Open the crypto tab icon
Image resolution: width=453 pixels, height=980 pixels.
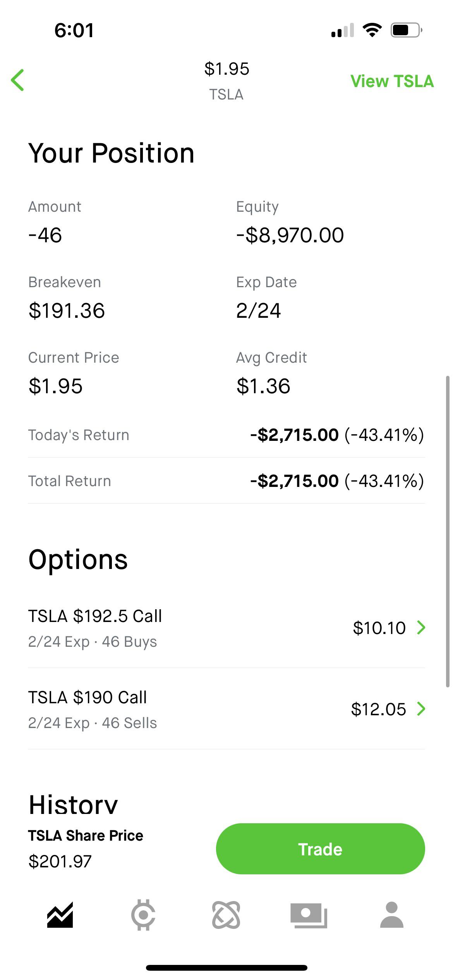coord(143,915)
